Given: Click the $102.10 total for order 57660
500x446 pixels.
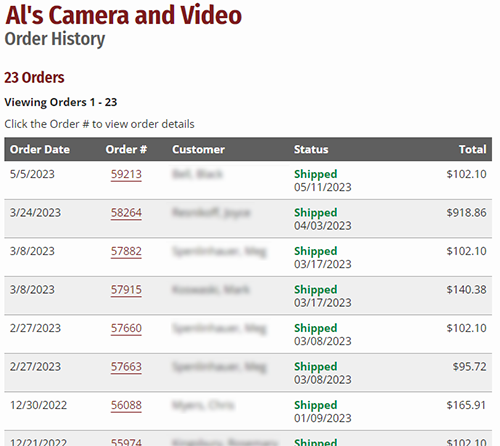Looking at the screenshot, I should pyautogui.click(x=466, y=328).
